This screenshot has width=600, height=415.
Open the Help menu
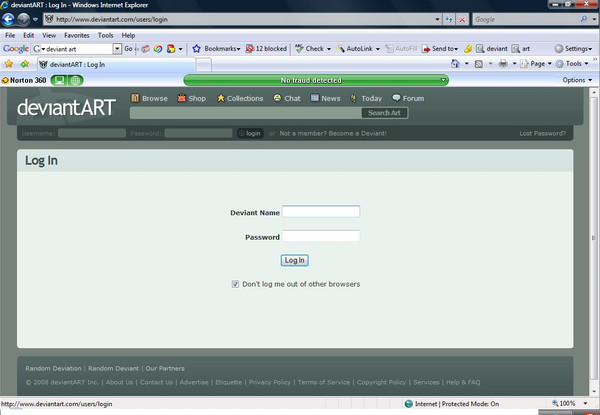[x=128, y=35]
